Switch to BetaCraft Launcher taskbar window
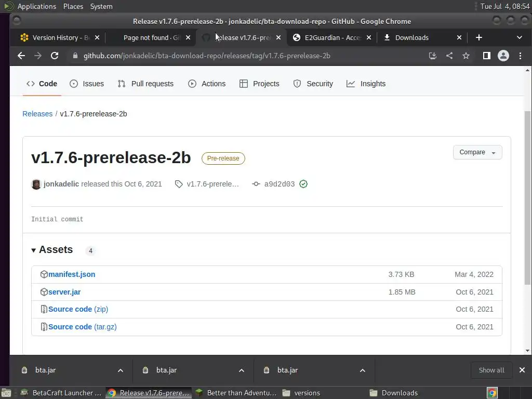532x399 pixels. click(x=61, y=393)
